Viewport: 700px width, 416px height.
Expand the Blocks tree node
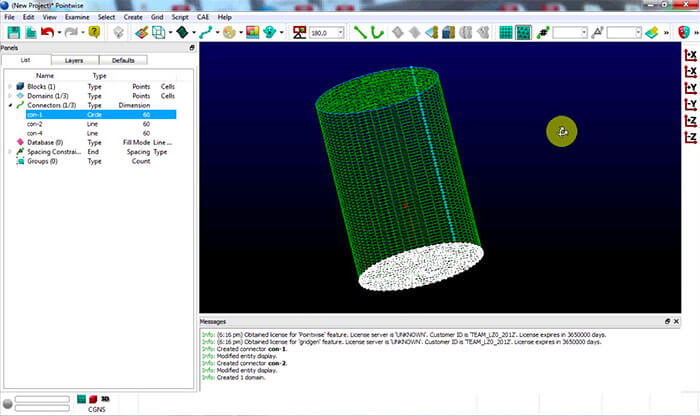(x=10, y=86)
